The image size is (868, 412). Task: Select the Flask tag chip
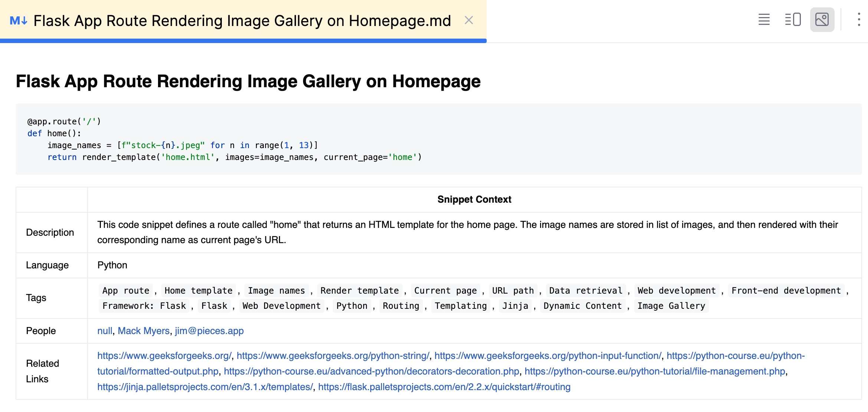214,306
